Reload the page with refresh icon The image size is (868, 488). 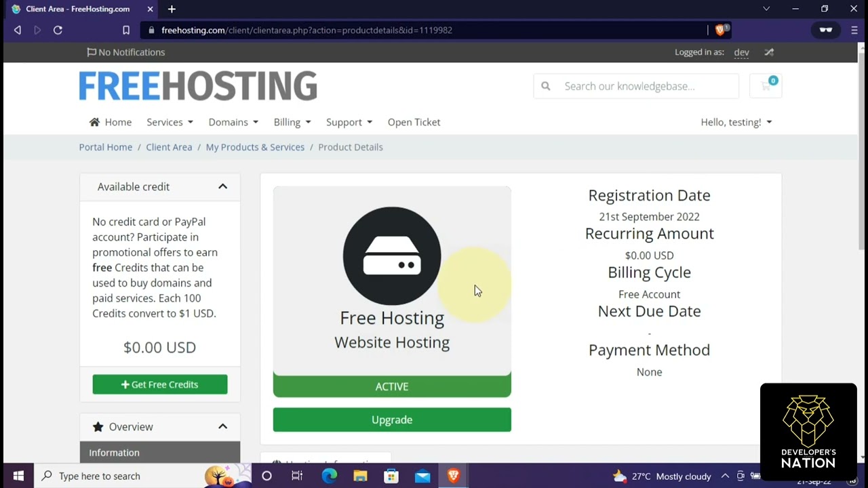[58, 30]
